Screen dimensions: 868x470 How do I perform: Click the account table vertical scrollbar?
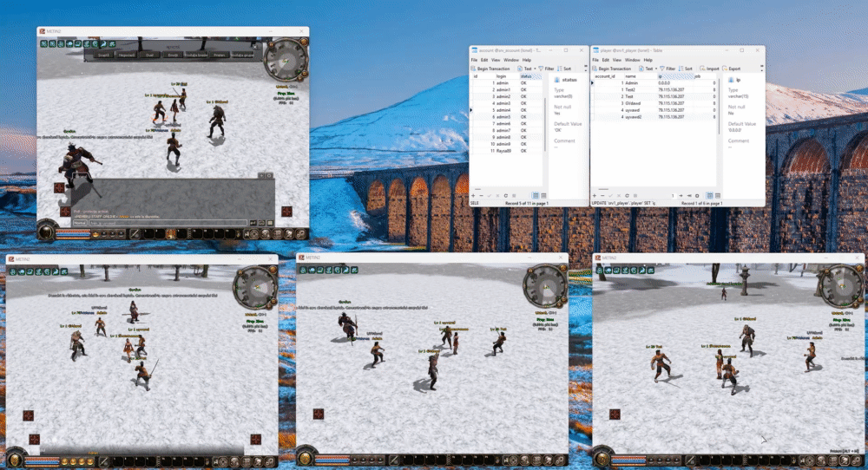(545, 124)
